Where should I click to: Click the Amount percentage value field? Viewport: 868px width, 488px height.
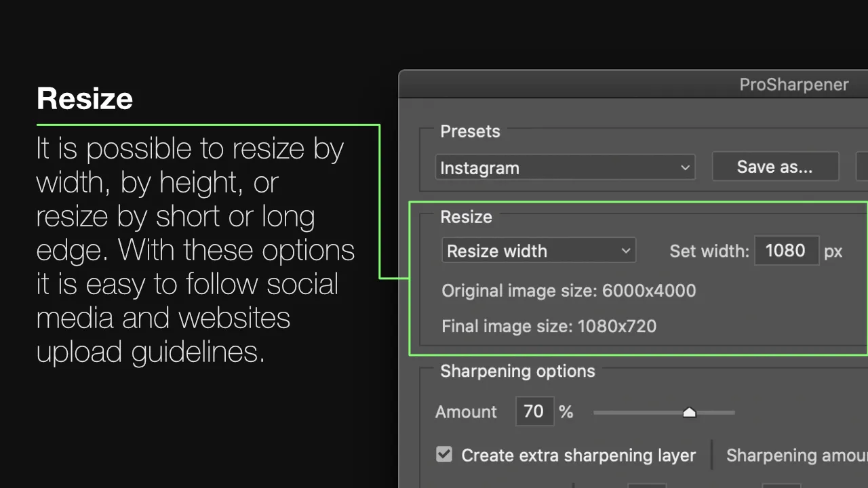coord(534,411)
